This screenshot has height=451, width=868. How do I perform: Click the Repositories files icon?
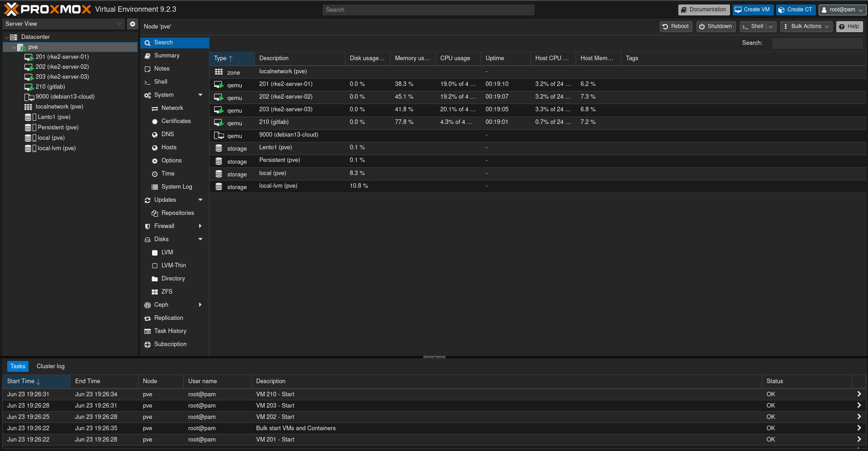[155, 213]
